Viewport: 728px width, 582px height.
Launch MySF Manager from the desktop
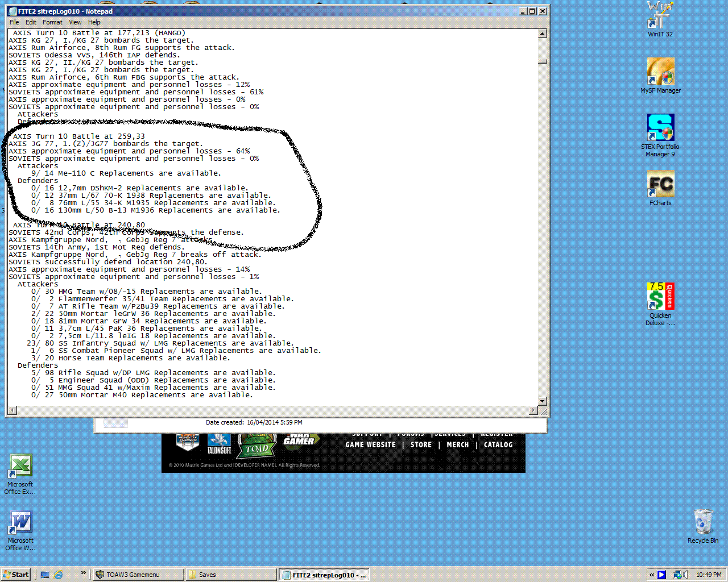tap(660, 75)
